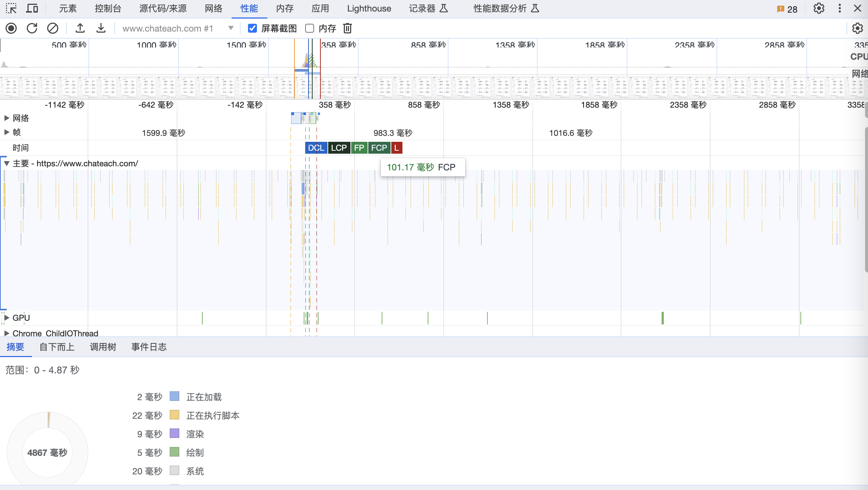Click the FCP timing marker
Screen dimensions: 868x490
click(378, 148)
